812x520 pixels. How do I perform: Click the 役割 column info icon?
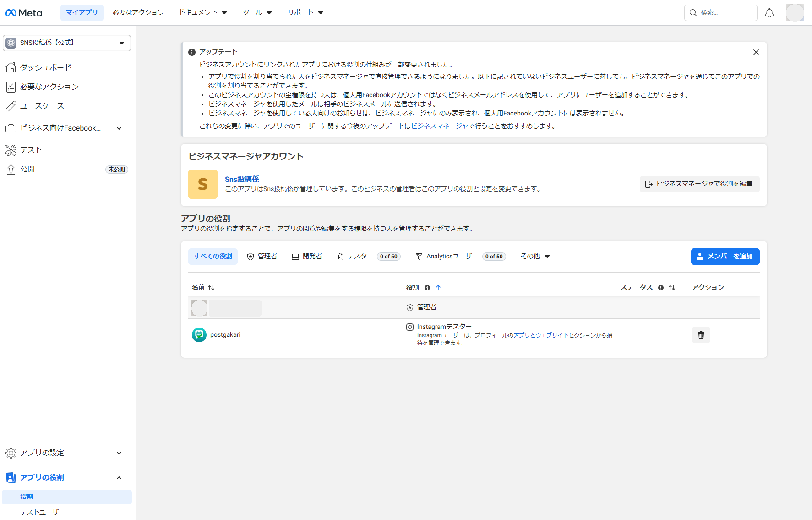[x=427, y=288]
